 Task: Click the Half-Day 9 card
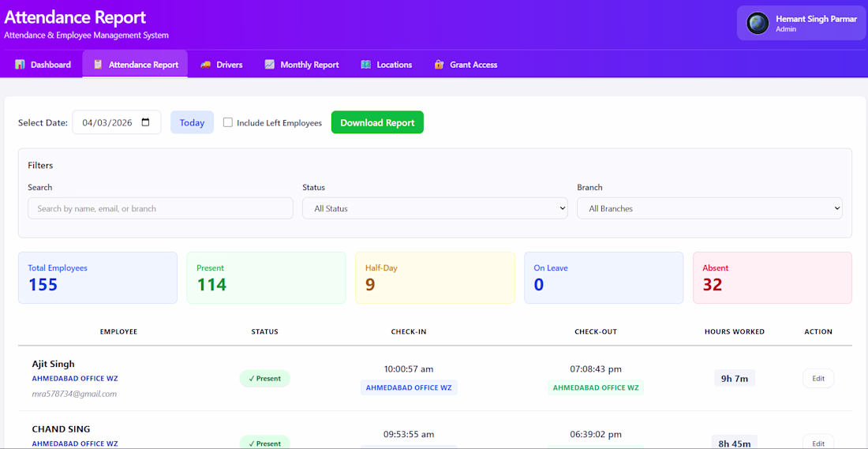tap(435, 278)
